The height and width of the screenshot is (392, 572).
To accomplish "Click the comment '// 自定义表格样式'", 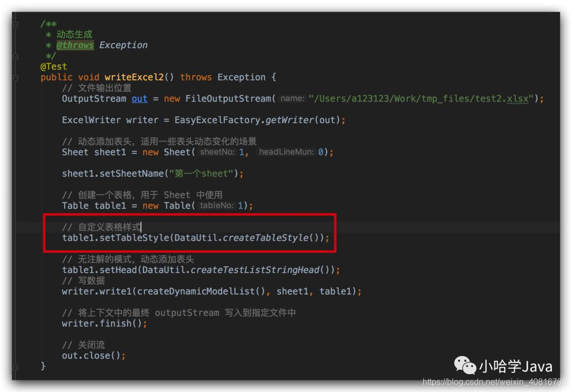I will click(101, 227).
